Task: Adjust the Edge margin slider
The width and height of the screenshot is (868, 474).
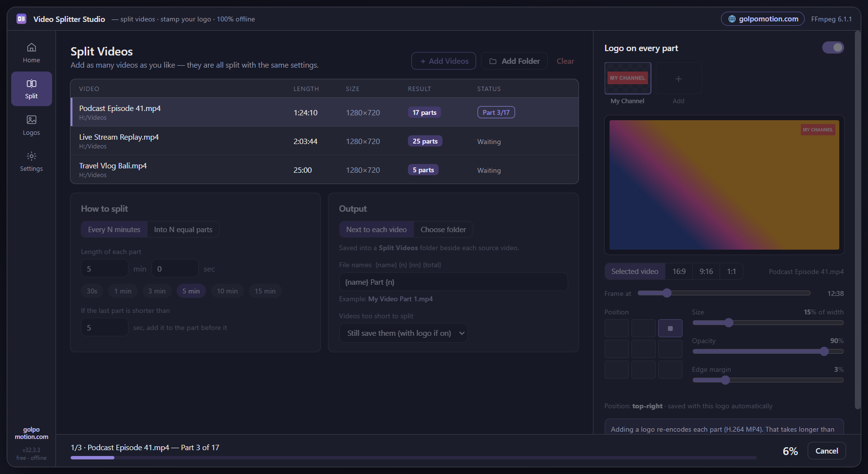Action: pyautogui.click(x=768, y=380)
